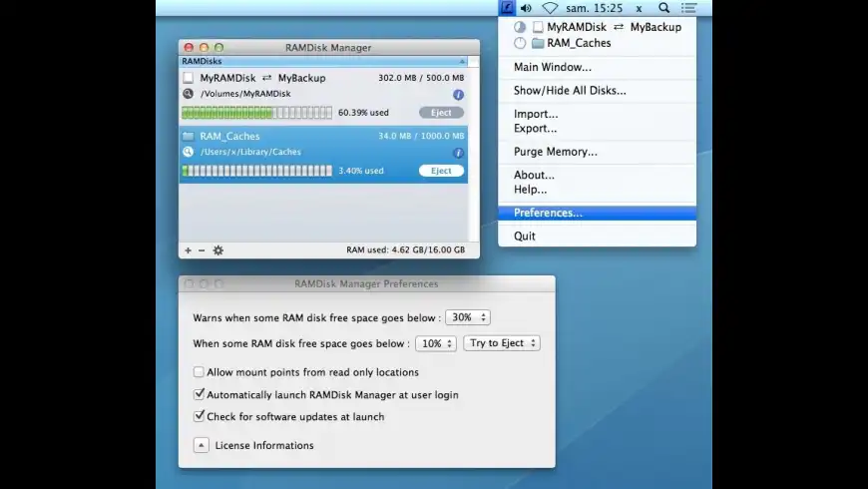
Task: Open the 10% free space threshold dropdown
Action: (436, 343)
